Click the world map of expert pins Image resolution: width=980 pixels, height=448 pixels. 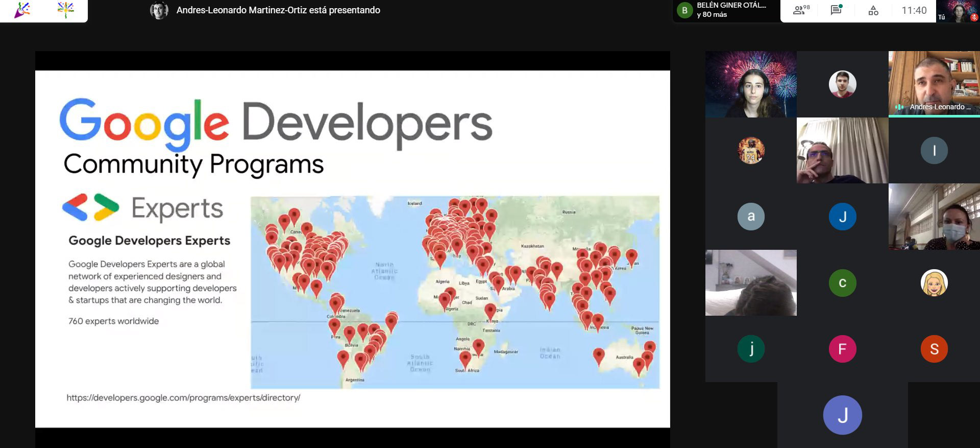[455, 292]
